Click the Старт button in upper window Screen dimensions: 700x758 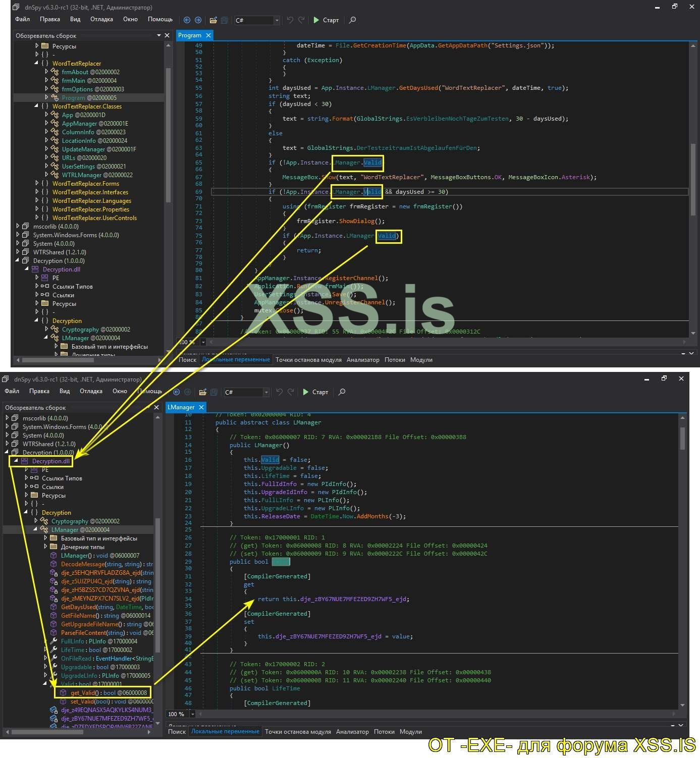coord(326,20)
